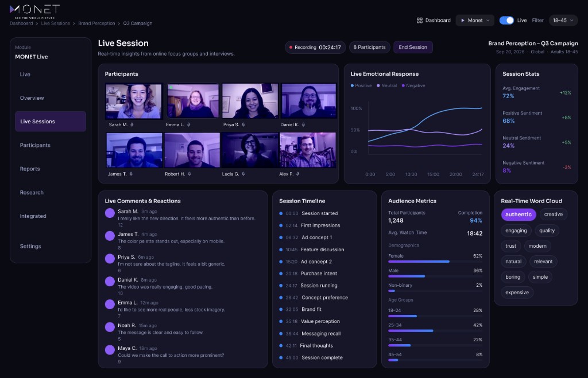
Task: Click Daniel K.'s microphone icon
Action: 303,124
